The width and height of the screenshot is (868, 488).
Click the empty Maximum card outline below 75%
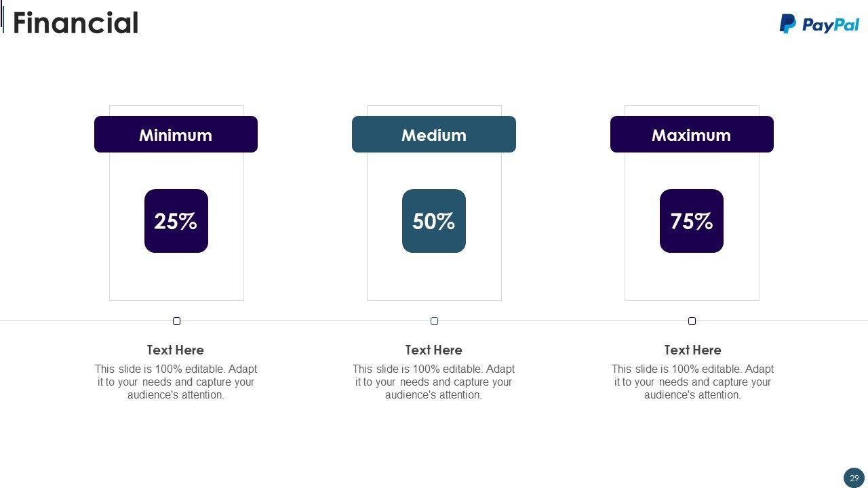click(x=692, y=277)
